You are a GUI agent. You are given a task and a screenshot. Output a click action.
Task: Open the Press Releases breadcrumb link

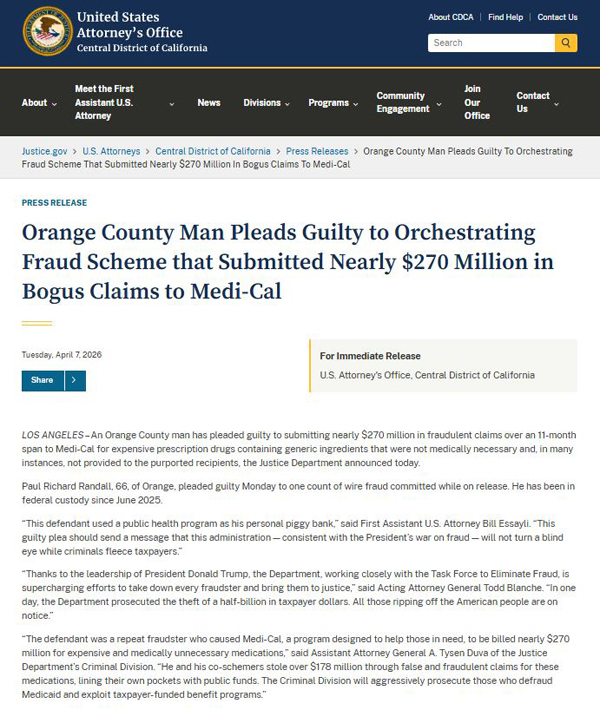point(317,151)
